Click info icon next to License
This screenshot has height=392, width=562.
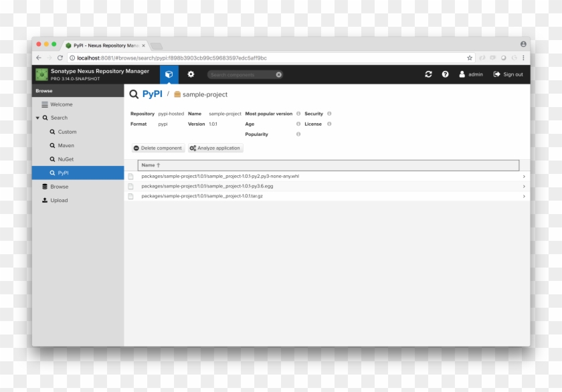click(329, 124)
